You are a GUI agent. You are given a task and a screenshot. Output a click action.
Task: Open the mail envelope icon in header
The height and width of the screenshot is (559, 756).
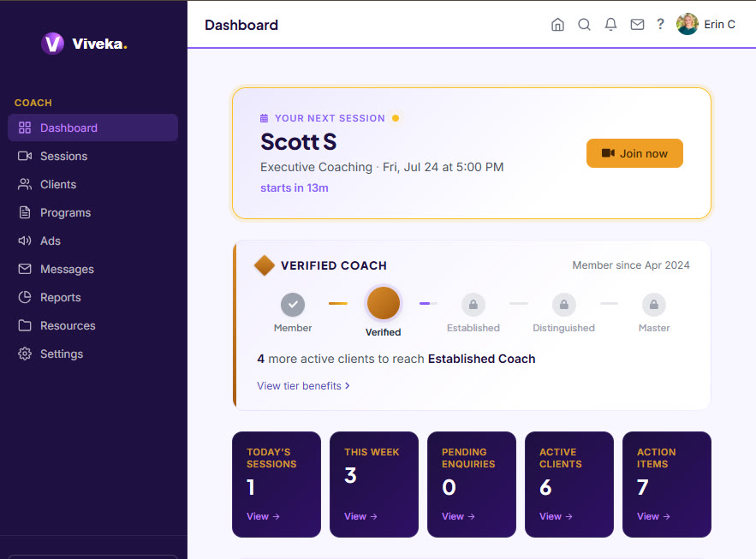(x=637, y=24)
